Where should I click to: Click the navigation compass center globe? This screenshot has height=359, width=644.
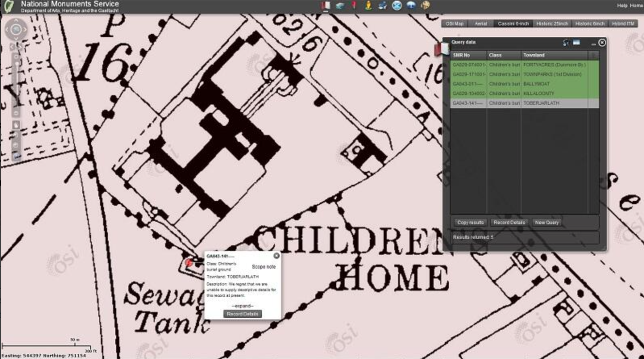click(x=16, y=29)
